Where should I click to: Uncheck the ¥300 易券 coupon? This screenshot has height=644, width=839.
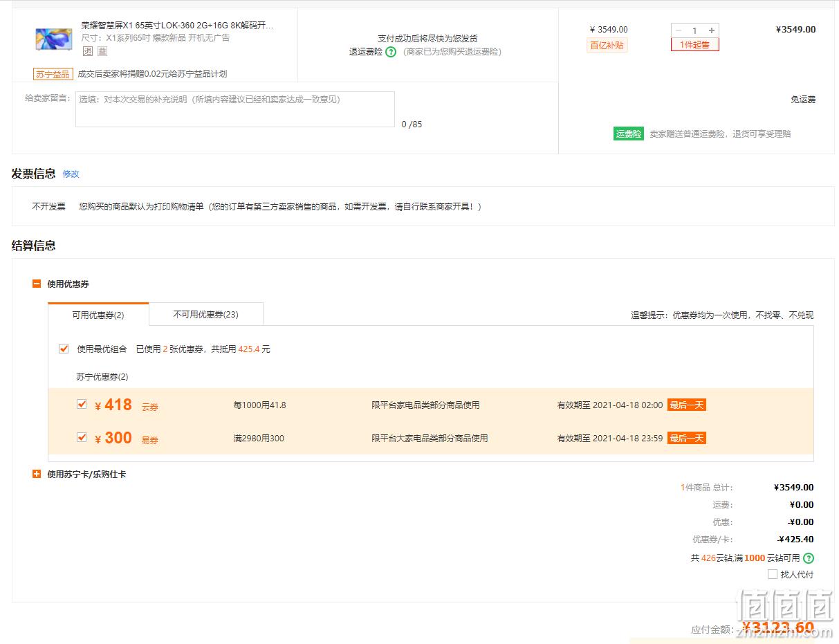(82, 438)
